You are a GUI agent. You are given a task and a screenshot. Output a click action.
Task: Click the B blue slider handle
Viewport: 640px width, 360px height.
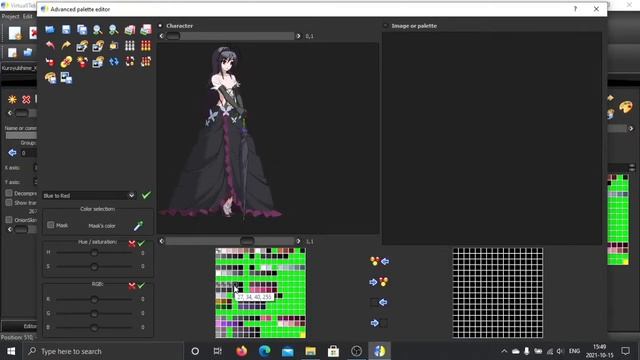point(94,327)
